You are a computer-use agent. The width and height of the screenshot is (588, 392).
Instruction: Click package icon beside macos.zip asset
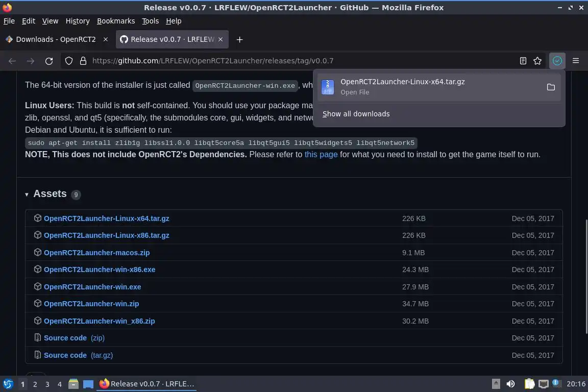coord(37,252)
